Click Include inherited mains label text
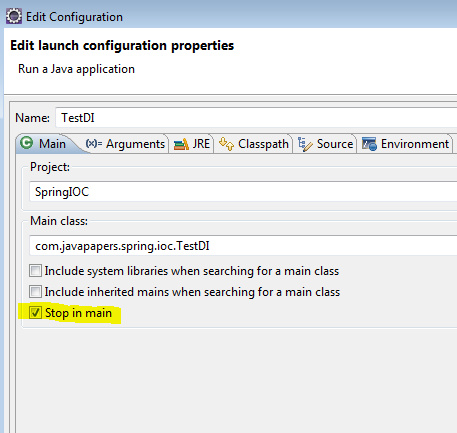 point(192,292)
